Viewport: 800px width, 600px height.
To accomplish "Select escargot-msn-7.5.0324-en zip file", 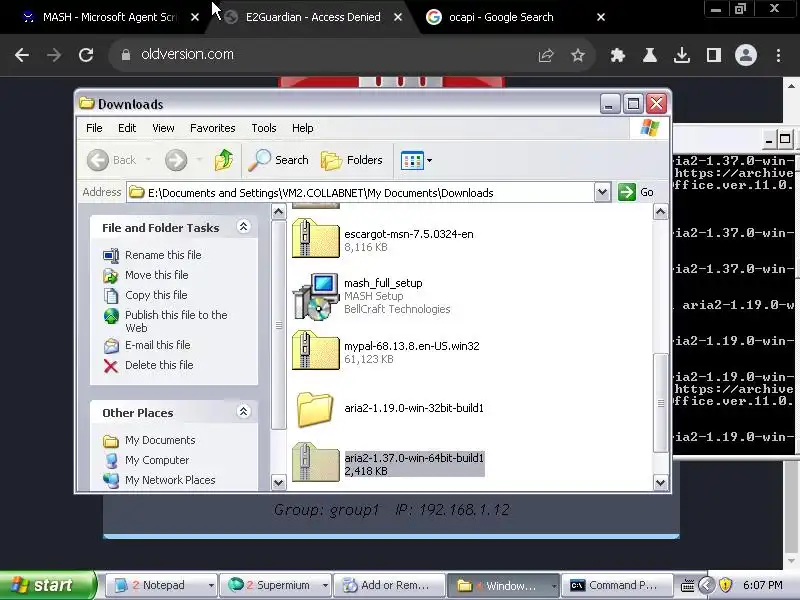I will 315,238.
